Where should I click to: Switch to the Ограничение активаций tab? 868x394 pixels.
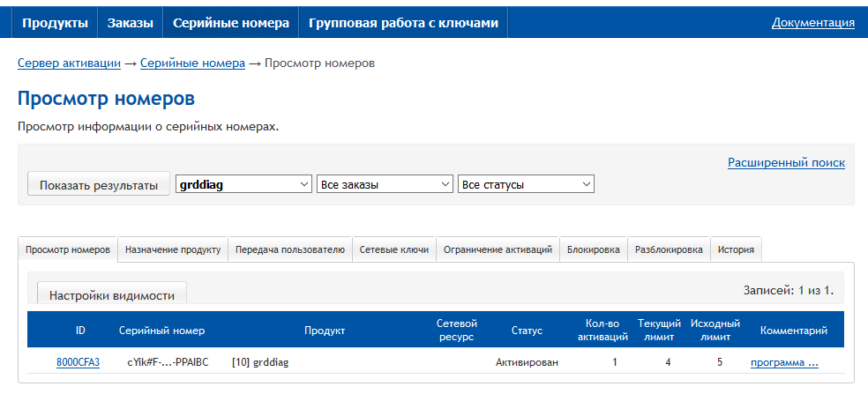[x=498, y=249]
